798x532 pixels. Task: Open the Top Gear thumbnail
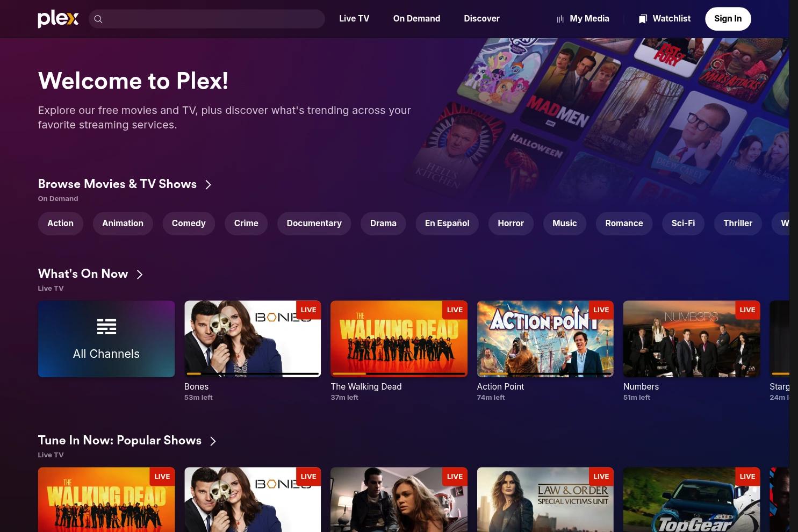click(692, 500)
